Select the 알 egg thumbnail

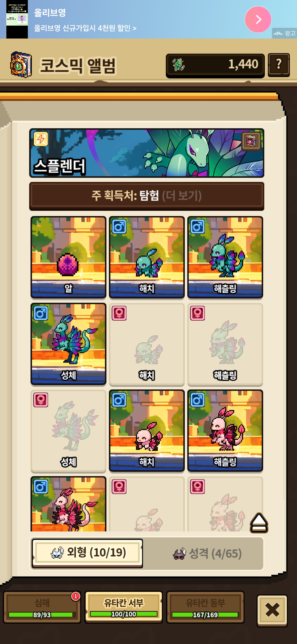click(68, 257)
